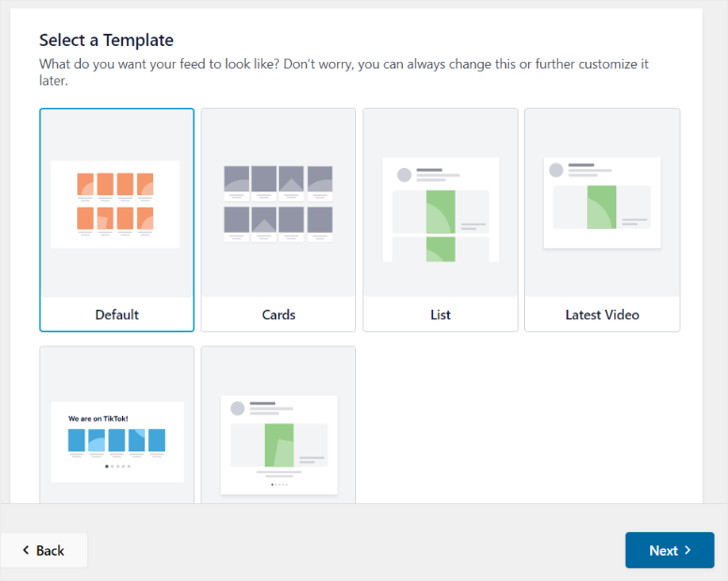
Task: Click the List label text
Action: click(x=441, y=314)
